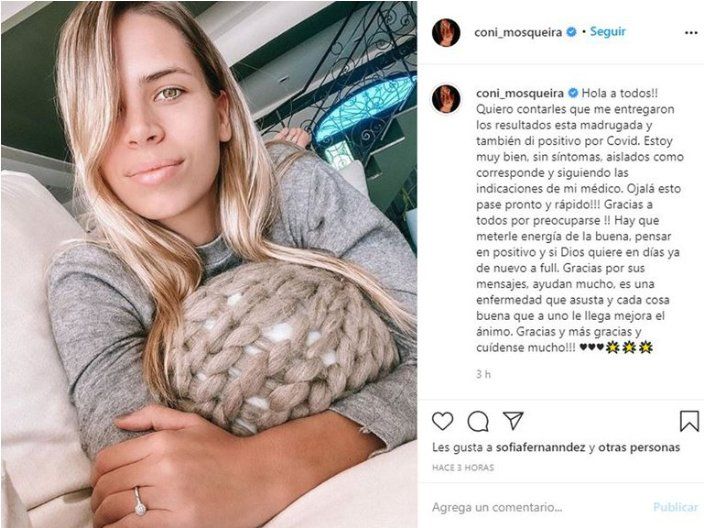Click the verified badge in the header
The image size is (707, 528).
tap(571, 32)
